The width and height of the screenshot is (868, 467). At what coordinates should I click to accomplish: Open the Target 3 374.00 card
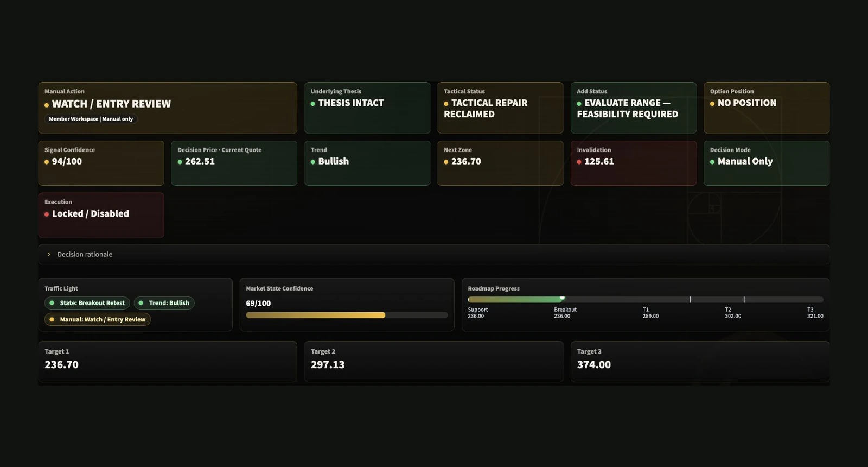click(x=700, y=362)
